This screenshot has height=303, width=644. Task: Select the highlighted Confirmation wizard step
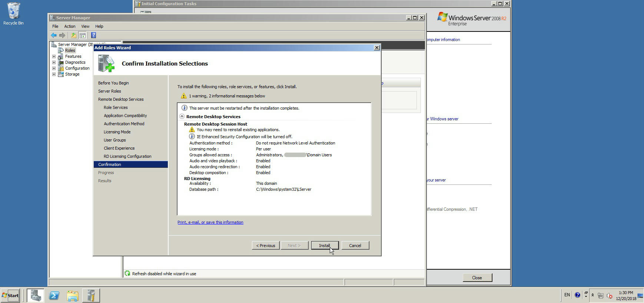[x=131, y=164]
